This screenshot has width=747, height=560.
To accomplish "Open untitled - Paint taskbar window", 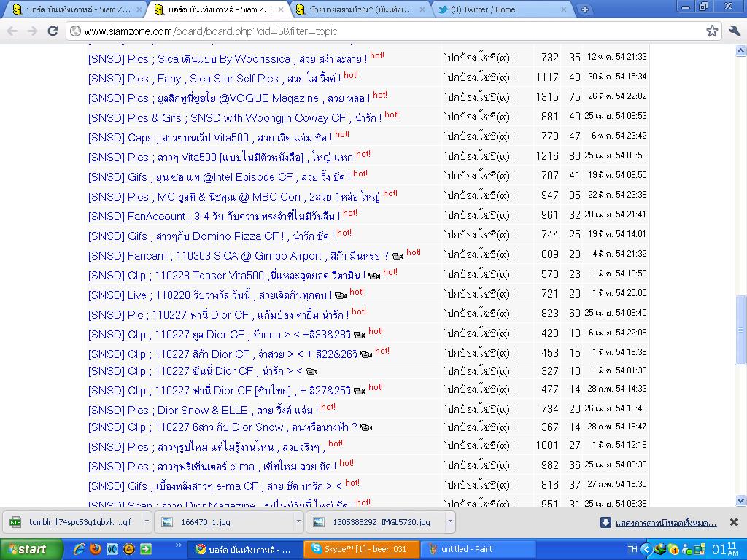I will (478, 550).
